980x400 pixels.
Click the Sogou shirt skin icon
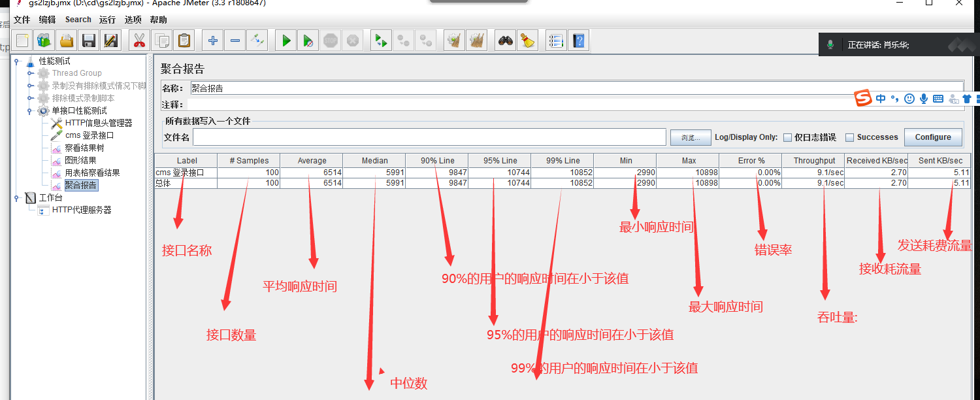[967, 99]
